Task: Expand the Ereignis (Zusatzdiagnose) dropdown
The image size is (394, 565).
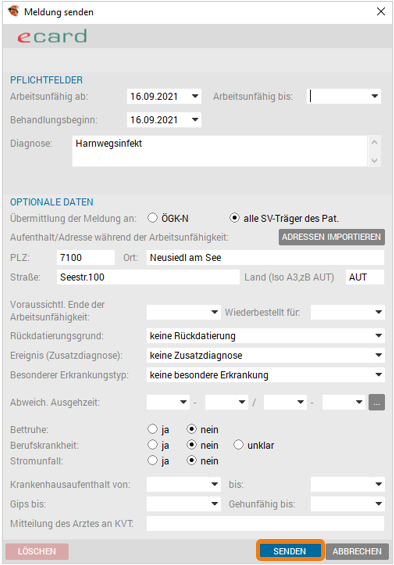Action: point(378,355)
